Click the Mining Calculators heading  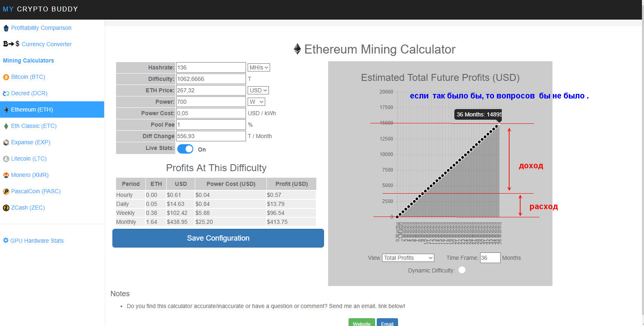point(29,60)
